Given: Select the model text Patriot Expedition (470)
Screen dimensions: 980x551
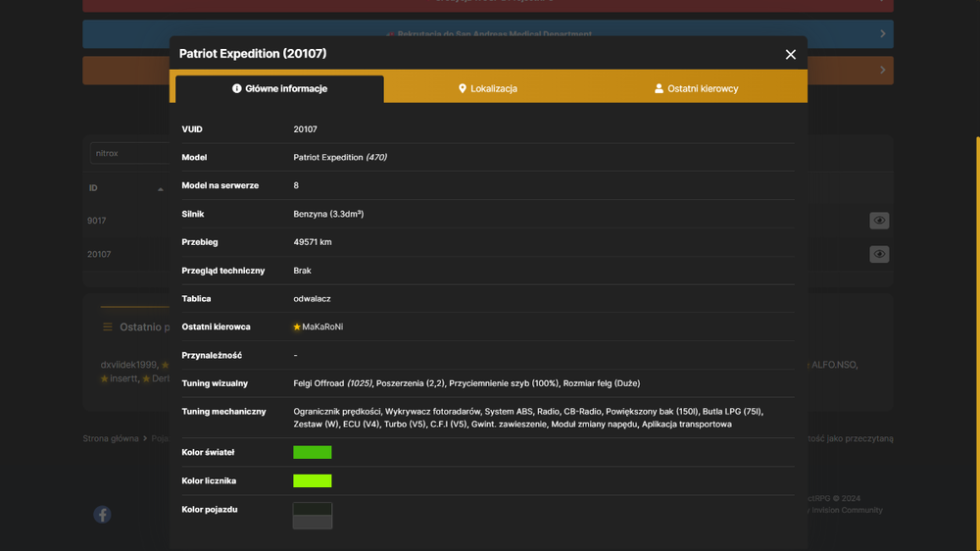Looking at the screenshot, I should coord(340,158).
